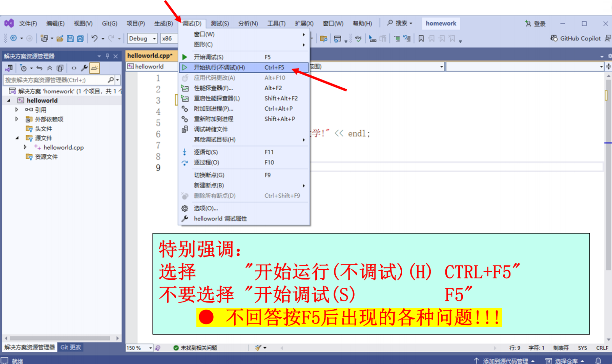This screenshot has width=612, height=364.
Task: Click the Undo arrow icon
Action: (x=94, y=38)
